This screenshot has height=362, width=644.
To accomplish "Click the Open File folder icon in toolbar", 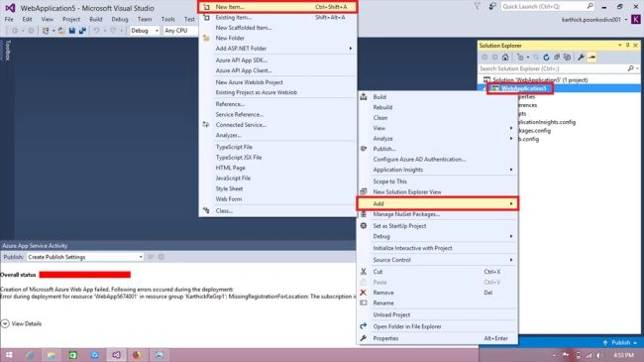I will pos(61,31).
